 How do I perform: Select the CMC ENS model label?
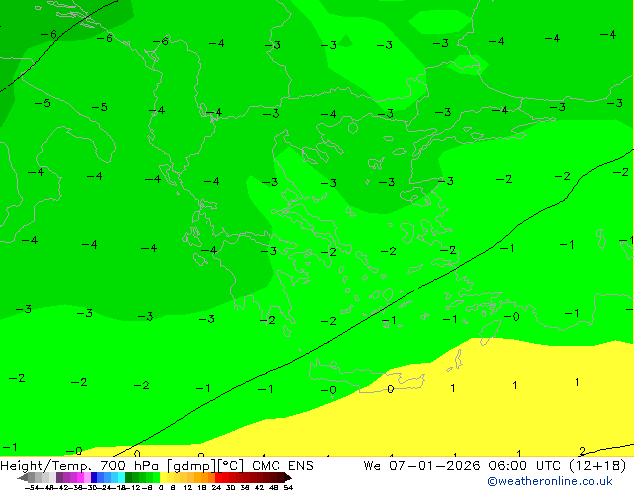[283, 466]
